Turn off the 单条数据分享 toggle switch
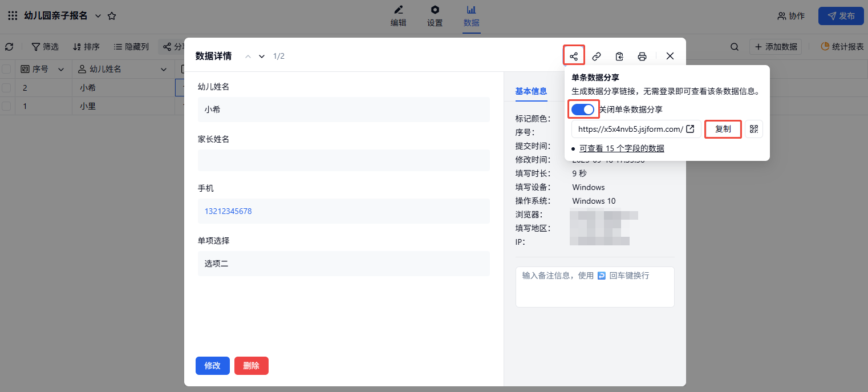868x392 pixels. [583, 109]
